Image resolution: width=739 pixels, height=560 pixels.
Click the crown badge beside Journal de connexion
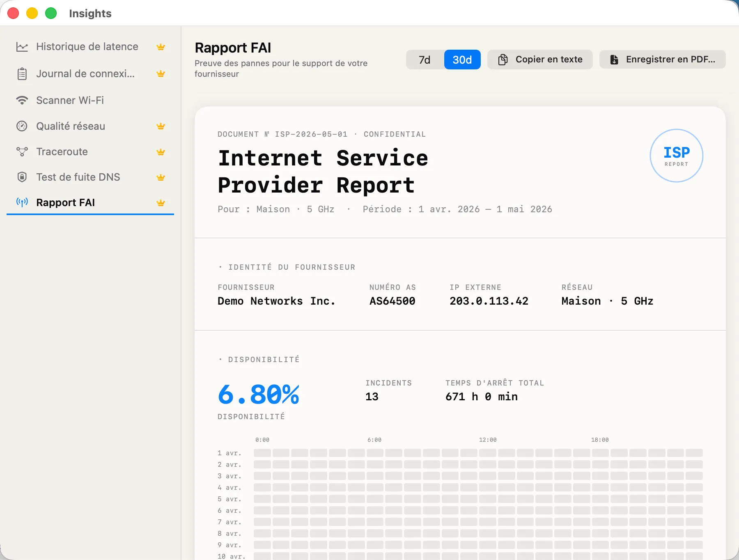click(x=161, y=74)
